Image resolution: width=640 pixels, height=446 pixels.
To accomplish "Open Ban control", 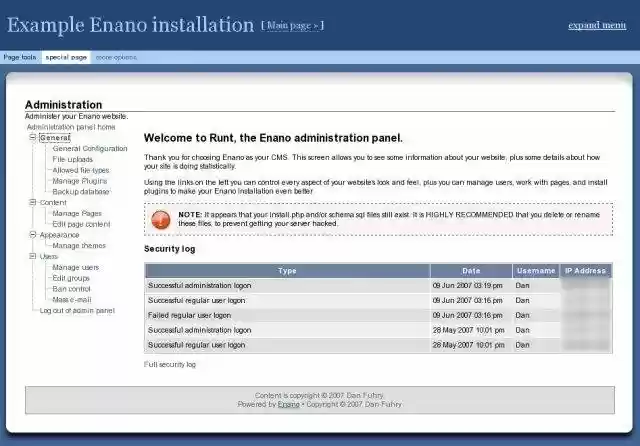I will pyautogui.click(x=71, y=289).
